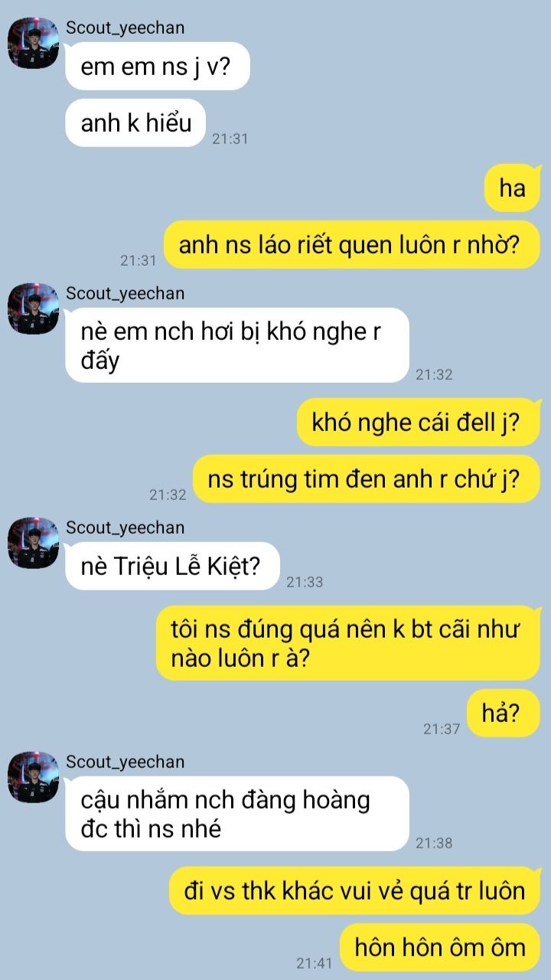Select the 'cậu nhắm nch đàng hoàng' bubble
This screenshot has width=551, height=980.
[237, 814]
